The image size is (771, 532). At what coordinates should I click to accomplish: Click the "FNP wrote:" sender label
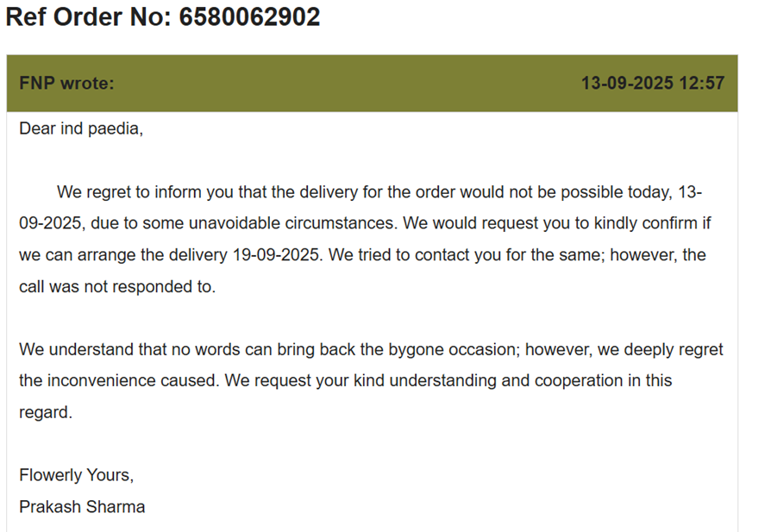[66, 84]
